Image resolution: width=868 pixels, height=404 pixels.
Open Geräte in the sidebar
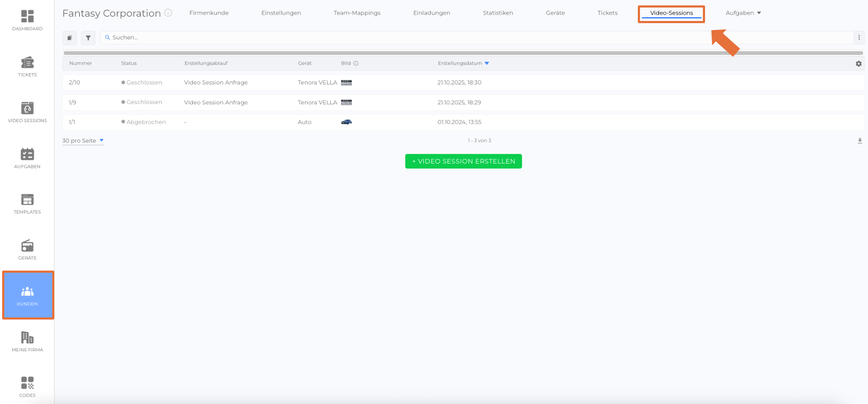tap(27, 250)
